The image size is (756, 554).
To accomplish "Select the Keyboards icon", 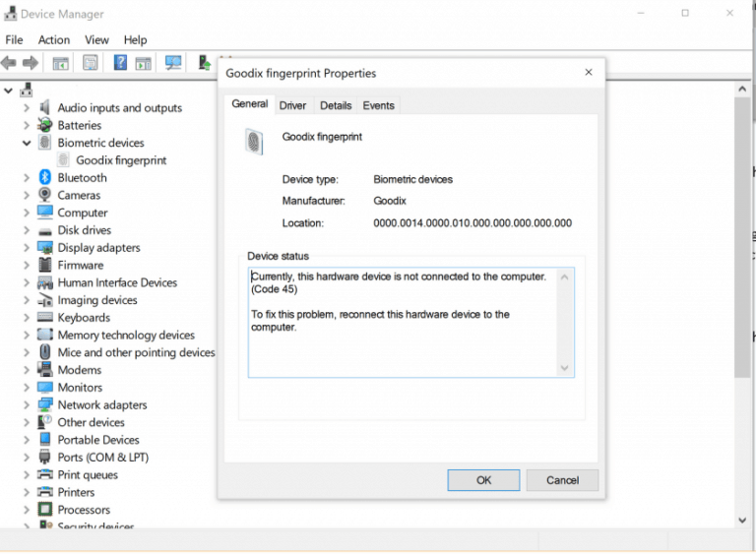I will 45,317.
